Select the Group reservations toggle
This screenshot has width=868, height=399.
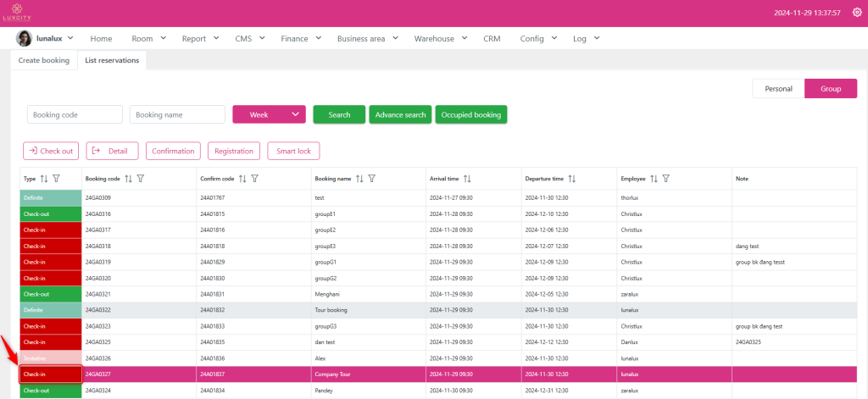click(x=830, y=88)
